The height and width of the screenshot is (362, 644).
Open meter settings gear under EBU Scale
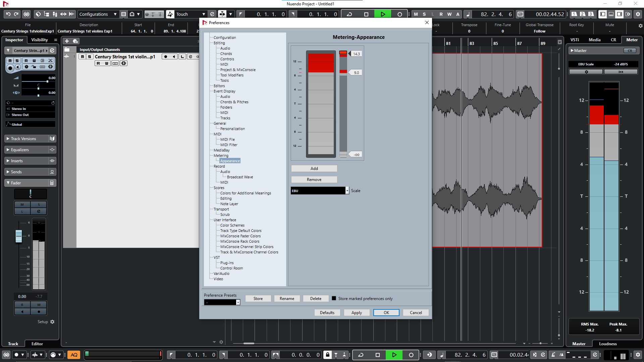coord(586,72)
